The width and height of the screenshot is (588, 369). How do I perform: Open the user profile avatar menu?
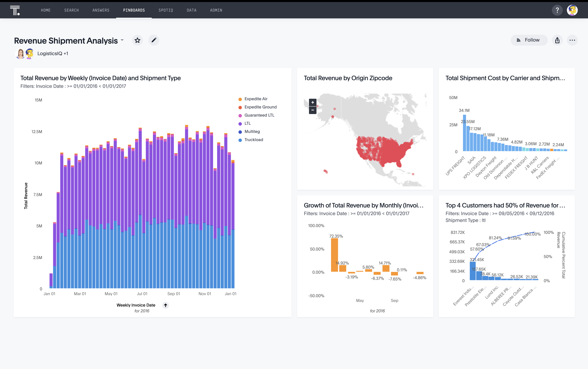pos(572,10)
